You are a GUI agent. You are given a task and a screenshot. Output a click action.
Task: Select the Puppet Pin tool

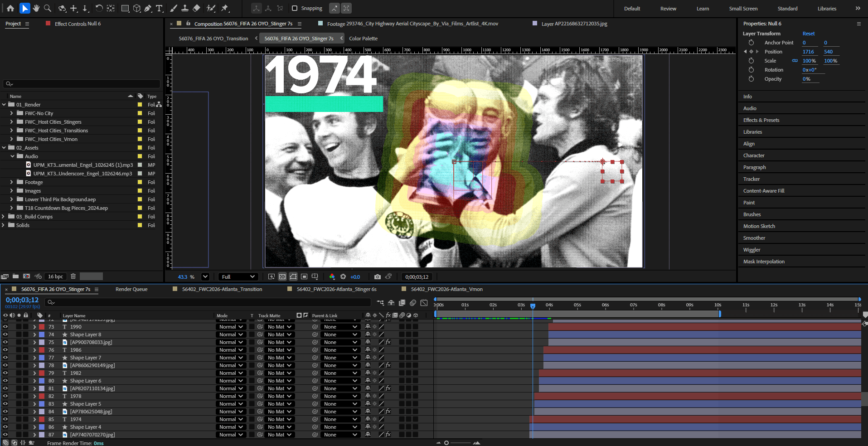pos(225,8)
